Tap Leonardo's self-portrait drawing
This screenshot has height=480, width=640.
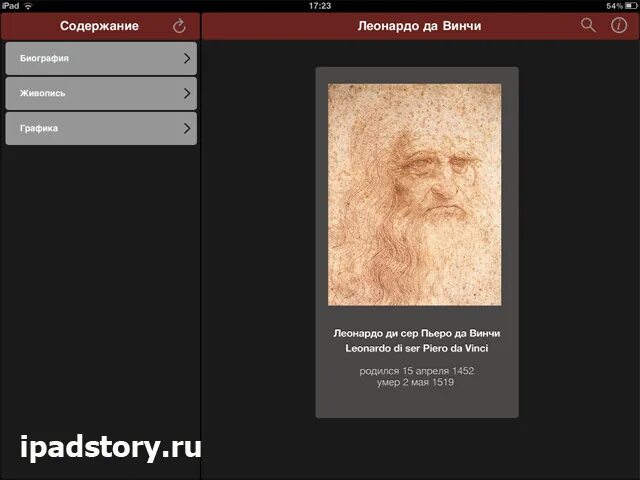[415, 195]
